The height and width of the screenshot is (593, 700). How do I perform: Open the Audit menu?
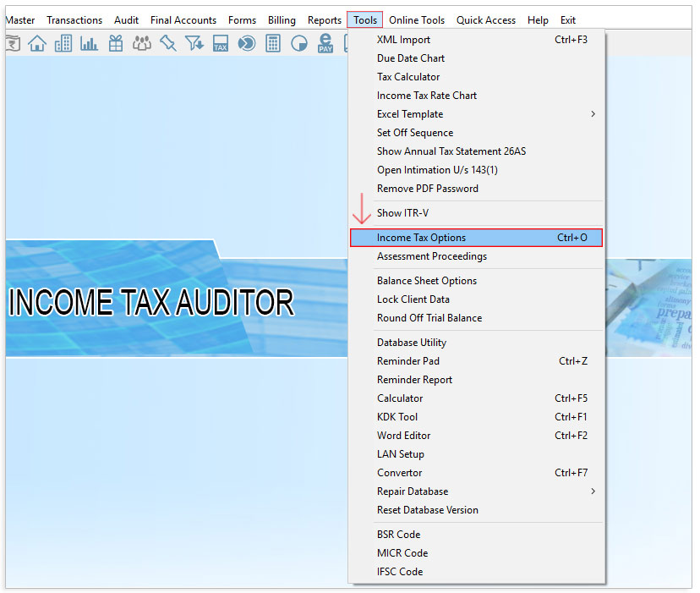click(x=126, y=20)
